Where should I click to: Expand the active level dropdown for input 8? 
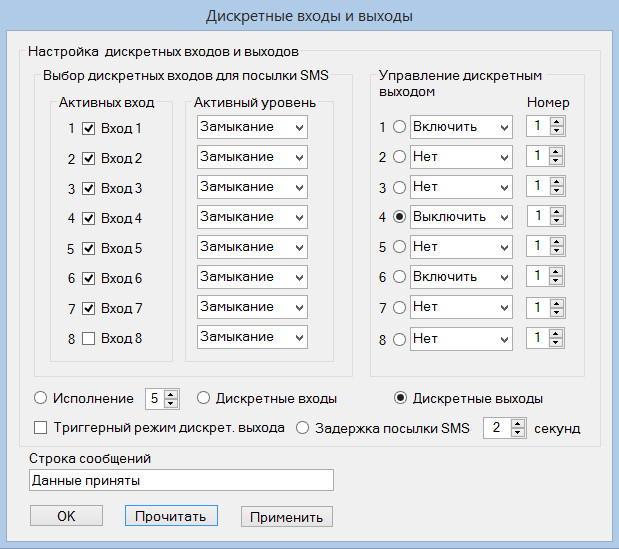tap(252, 337)
